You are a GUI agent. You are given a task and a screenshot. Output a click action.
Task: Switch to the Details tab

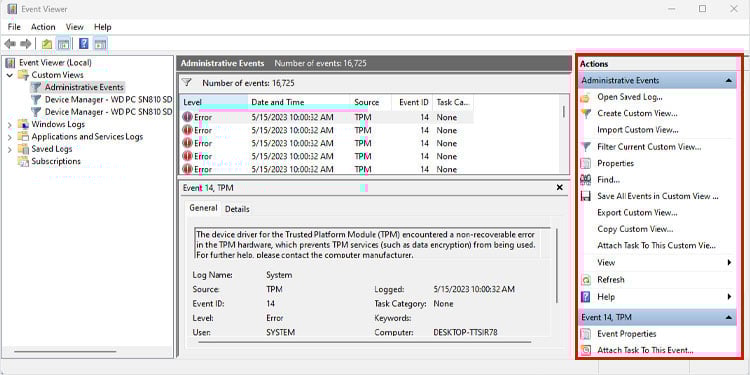[237, 209]
